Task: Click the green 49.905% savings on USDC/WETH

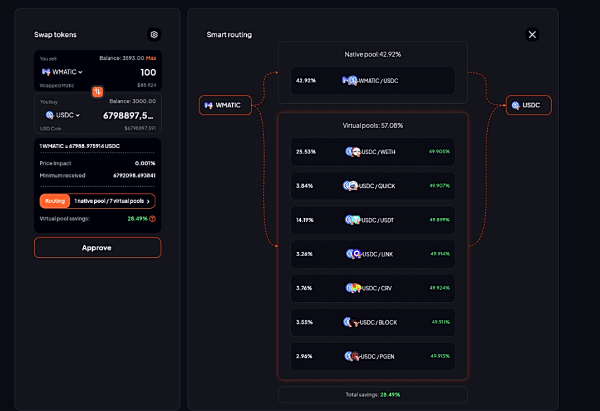Action: [439, 152]
